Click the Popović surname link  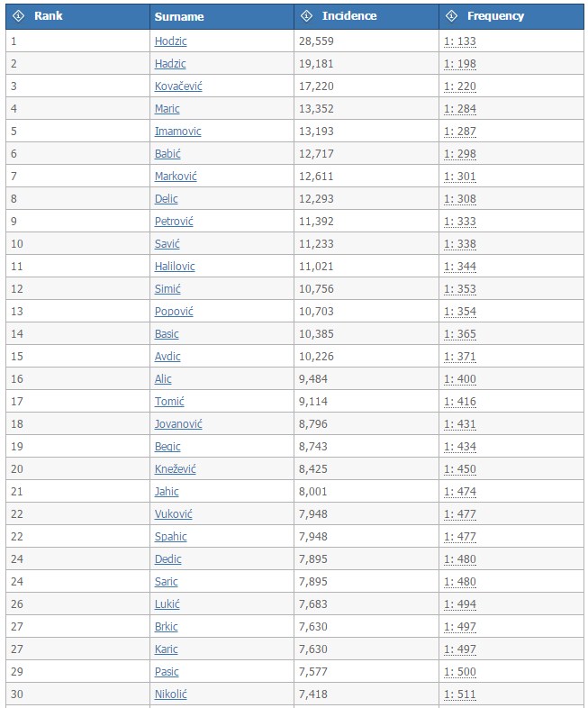coord(174,312)
